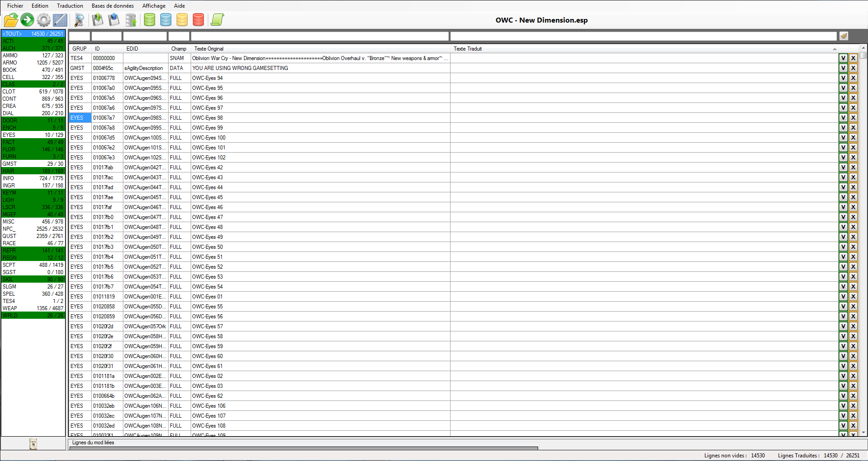Open the Traduction menu

[70, 6]
